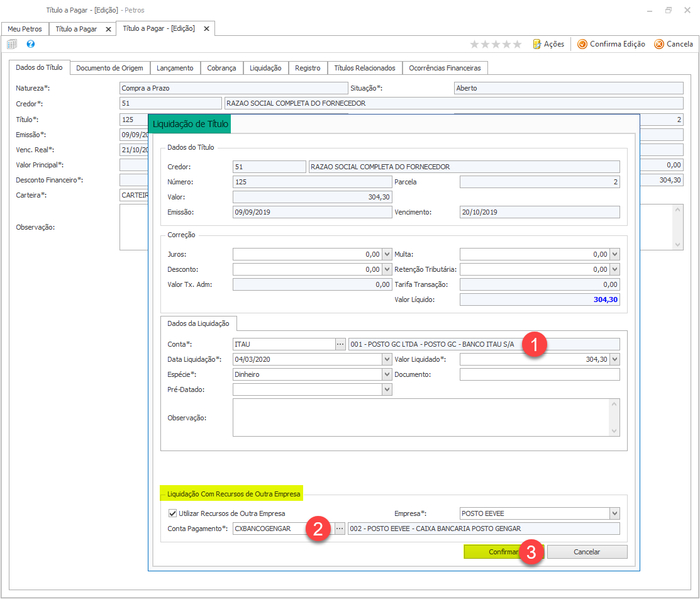Click the description 002 - POSTO EEVEE - CAIXA BANCARIA
Screen dimensions: 700x599
click(484, 529)
